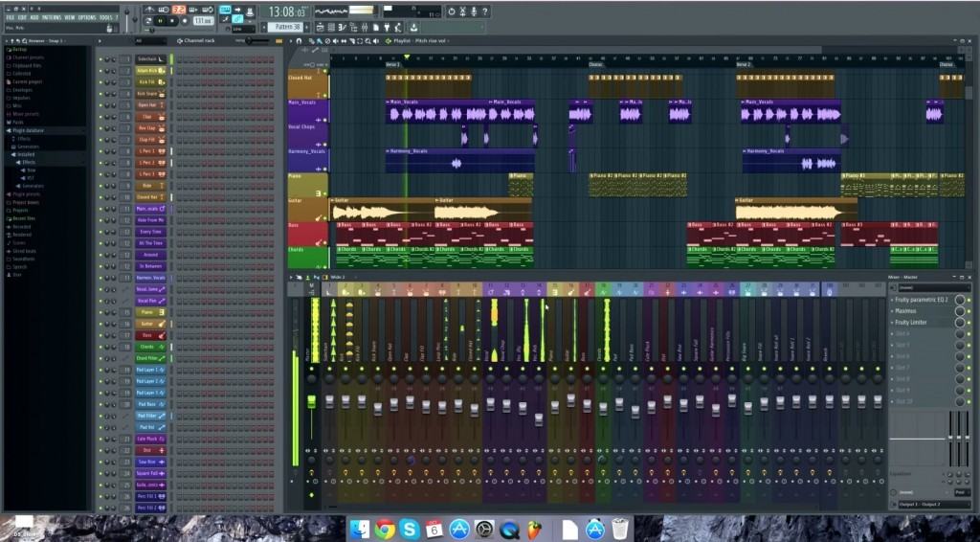Select the playlist Slice tool
This screenshot has width=980, height=542.
coord(352,41)
